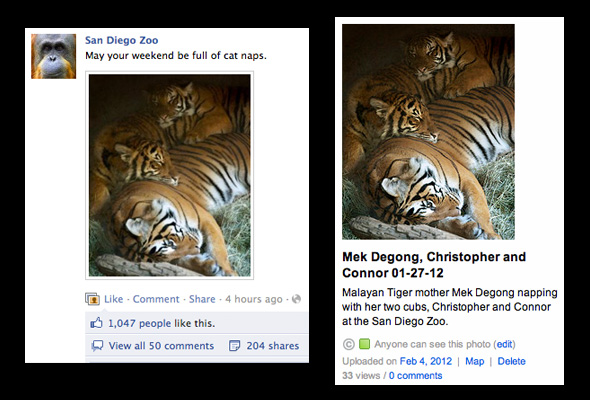Open the Facebook tiger photo thumbnail
This screenshot has width=590, height=400.
[x=170, y=175]
